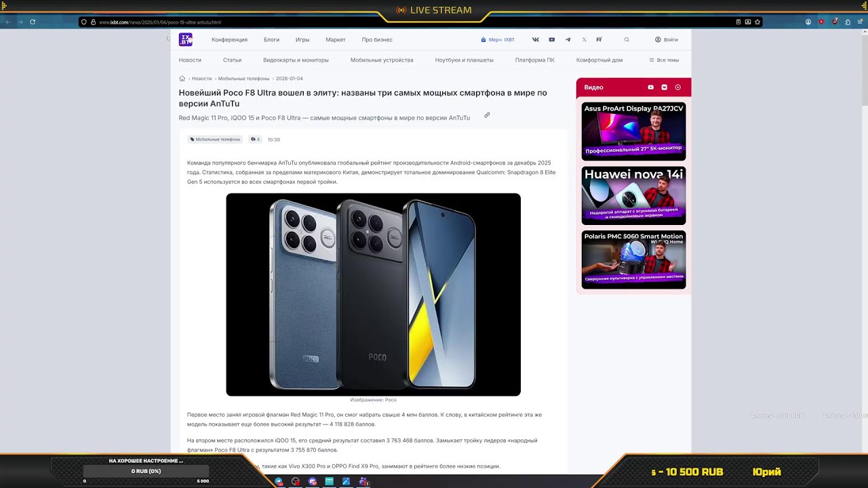Screen dimensions: 868x488
Task: Open Telegram from the taskbar
Action: 279,481
